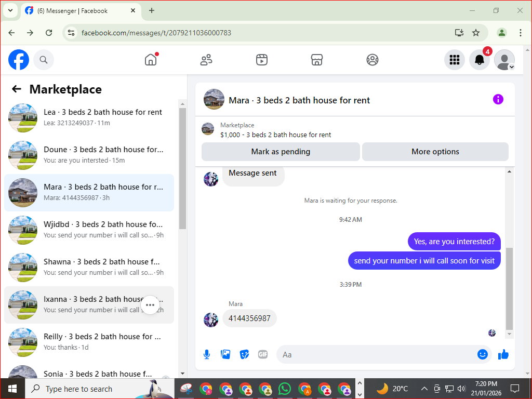Viewport: 532px width, 399px height.
Task: Click the 'Message sent' bubble
Action: 253,175
